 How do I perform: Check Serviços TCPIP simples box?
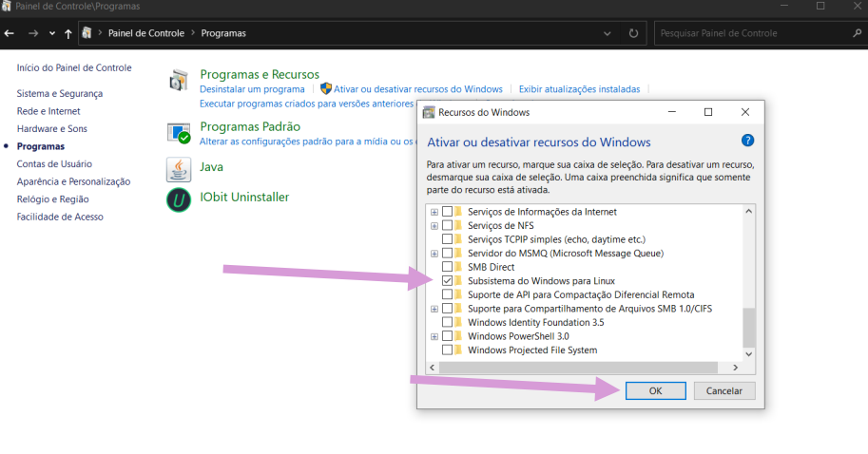(447, 239)
